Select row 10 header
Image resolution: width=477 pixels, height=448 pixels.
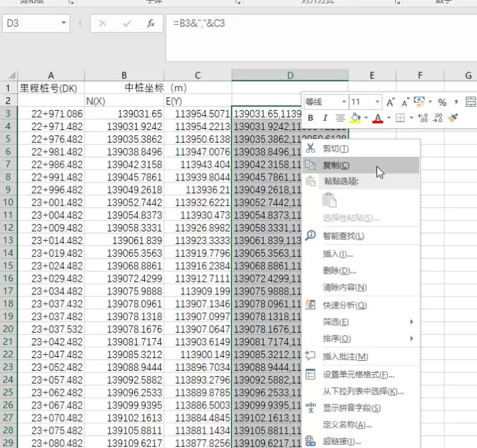point(9,203)
